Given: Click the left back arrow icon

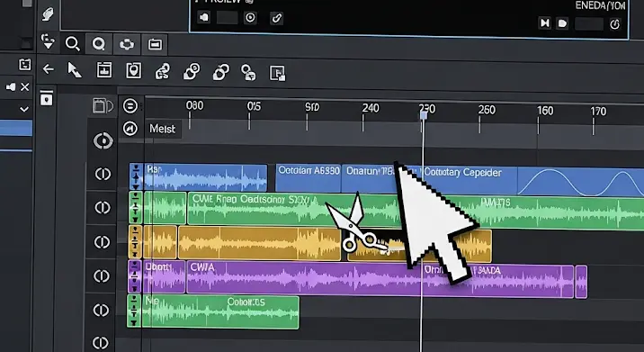Looking at the screenshot, I should coord(49,69).
